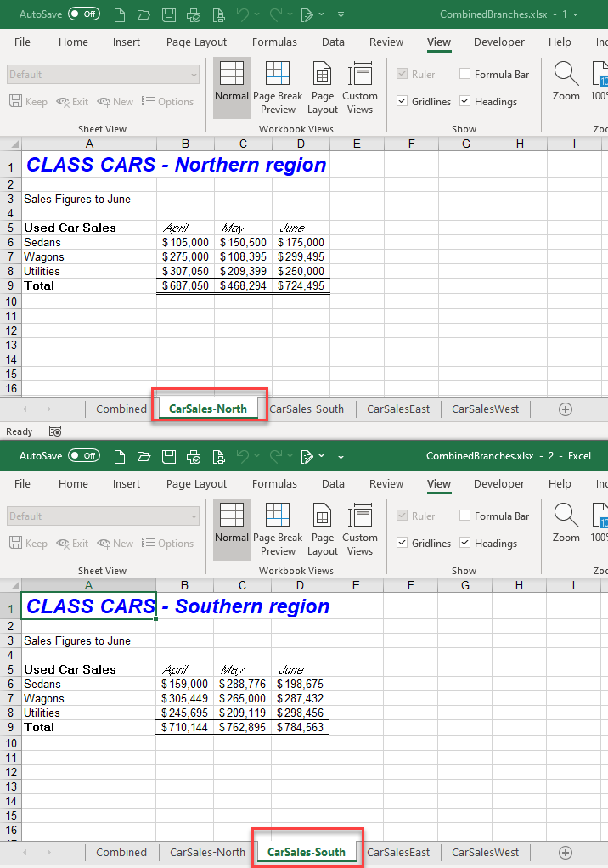608x868 pixels.
Task: Uncheck Gridlines in the window 2 ribbon
Action: [x=403, y=544]
